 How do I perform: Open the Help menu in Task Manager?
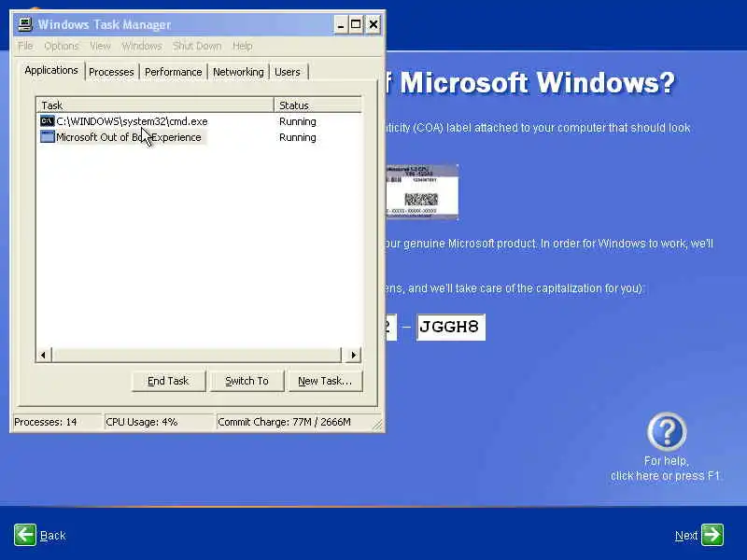point(243,46)
